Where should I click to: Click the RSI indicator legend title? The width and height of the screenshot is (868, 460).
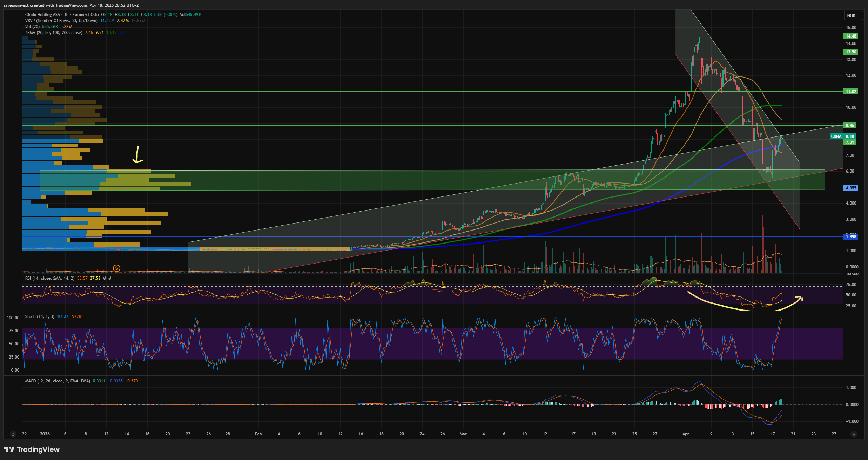(49, 278)
